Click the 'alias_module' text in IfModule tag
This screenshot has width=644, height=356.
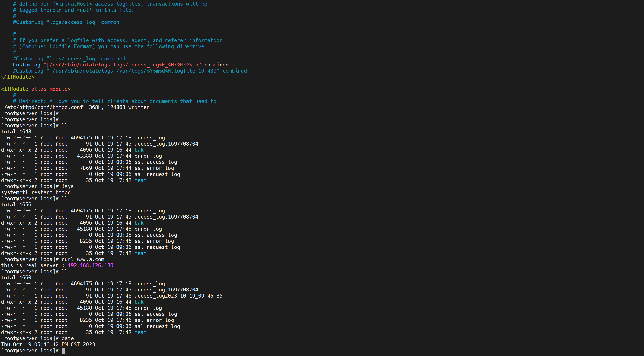click(49, 89)
